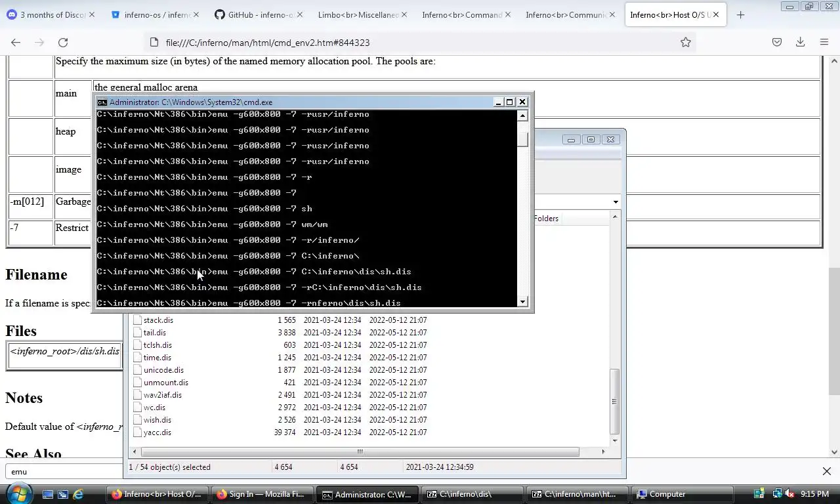Click the Switch Between Windows quick launch icon
The image size is (840, 504).
click(x=63, y=494)
